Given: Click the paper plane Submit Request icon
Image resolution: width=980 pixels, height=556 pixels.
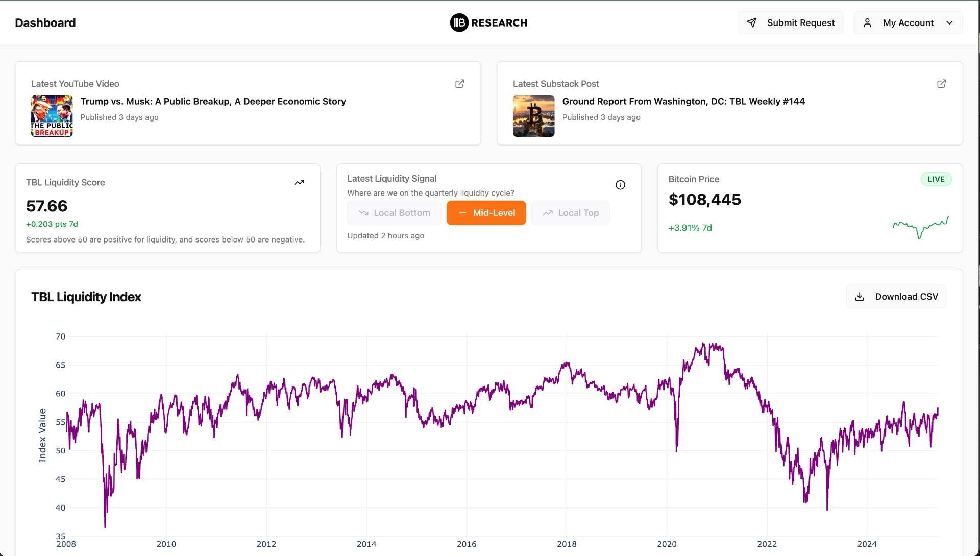Looking at the screenshot, I should 751,23.
